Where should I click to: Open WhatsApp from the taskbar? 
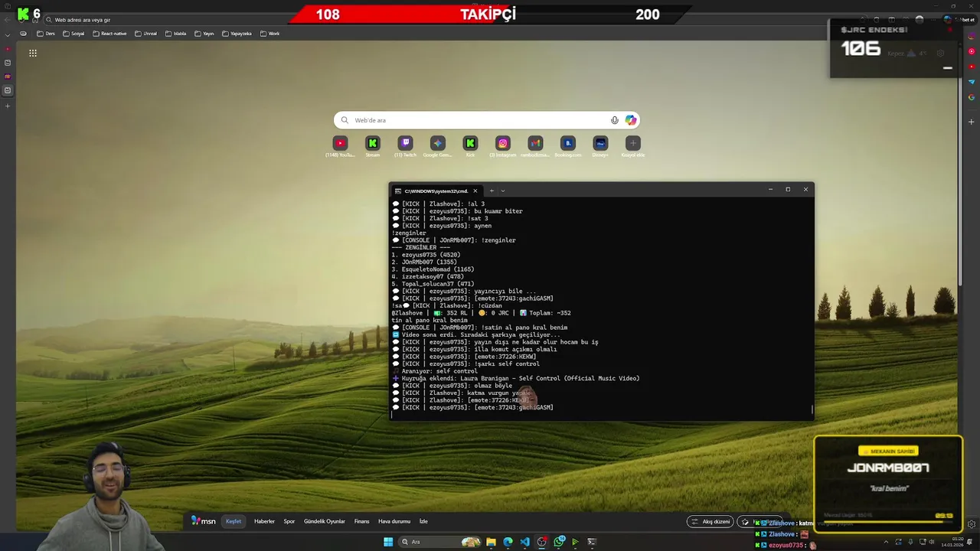click(559, 542)
